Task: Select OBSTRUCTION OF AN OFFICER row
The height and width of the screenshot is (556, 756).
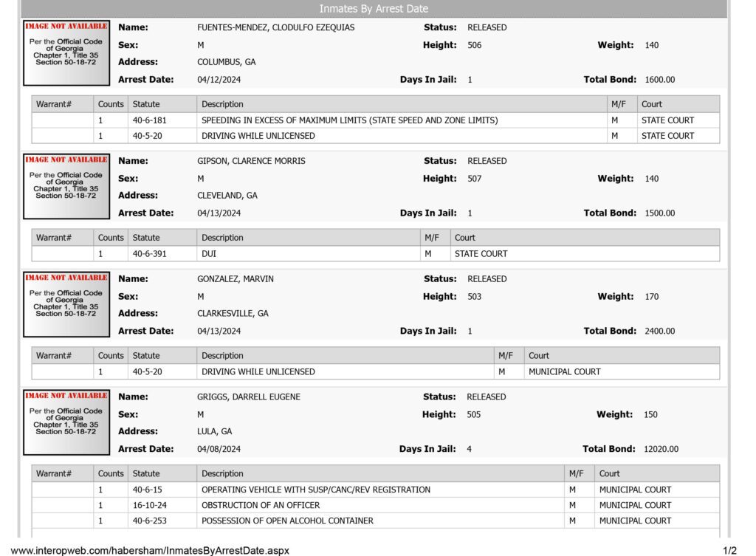Action: pos(376,505)
